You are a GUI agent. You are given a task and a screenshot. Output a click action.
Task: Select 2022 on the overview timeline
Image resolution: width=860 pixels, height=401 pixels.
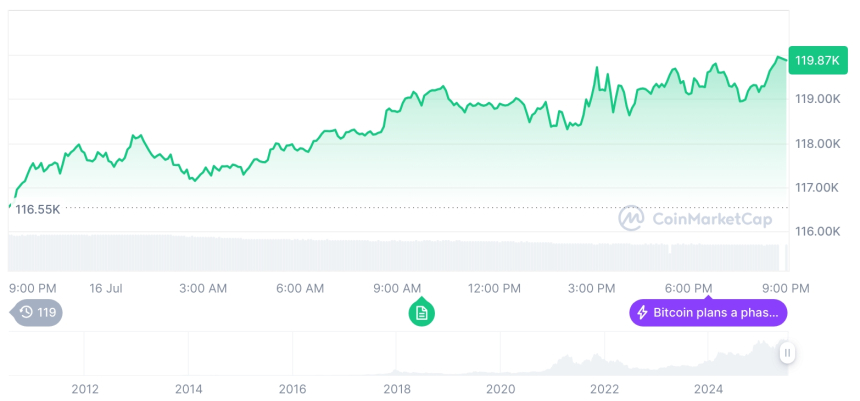tap(604, 388)
